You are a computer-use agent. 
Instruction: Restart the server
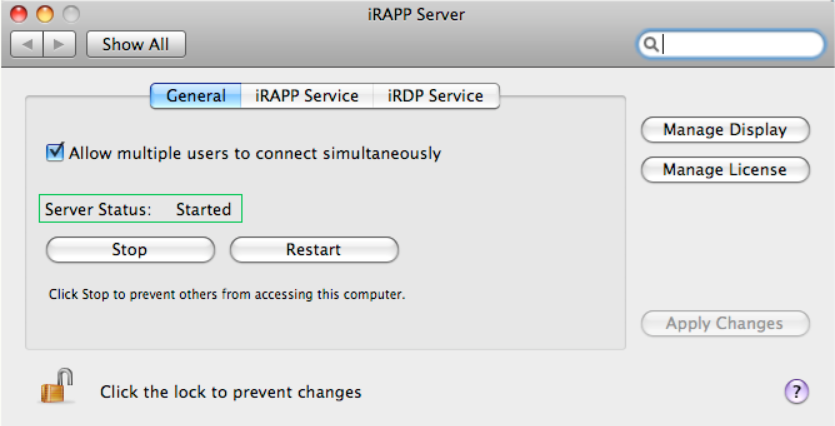click(x=314, y=250)
